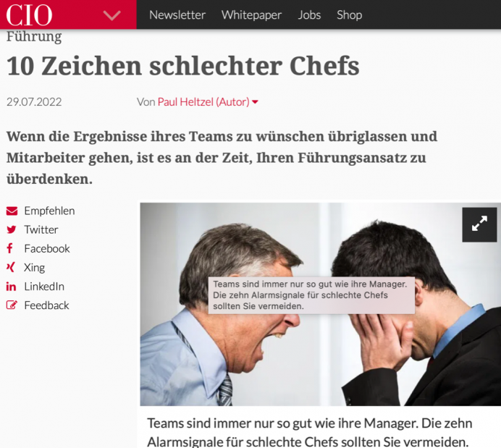
Task: Click the Feedback pencil icon
Action: click(x=12, y=305)
